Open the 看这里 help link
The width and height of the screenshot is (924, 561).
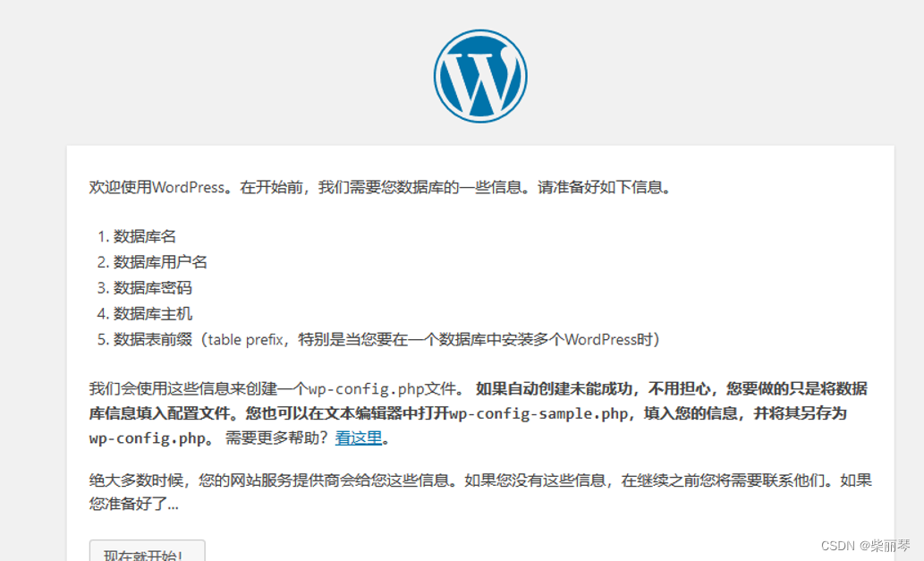pos(359,438)
